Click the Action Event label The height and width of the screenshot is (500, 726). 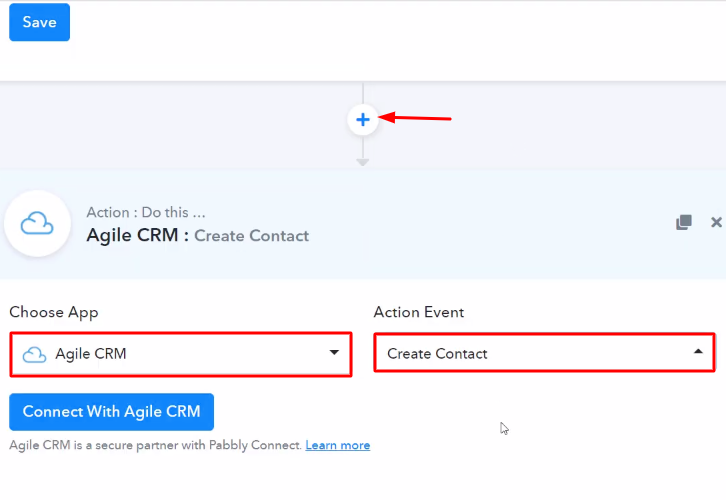419,312
